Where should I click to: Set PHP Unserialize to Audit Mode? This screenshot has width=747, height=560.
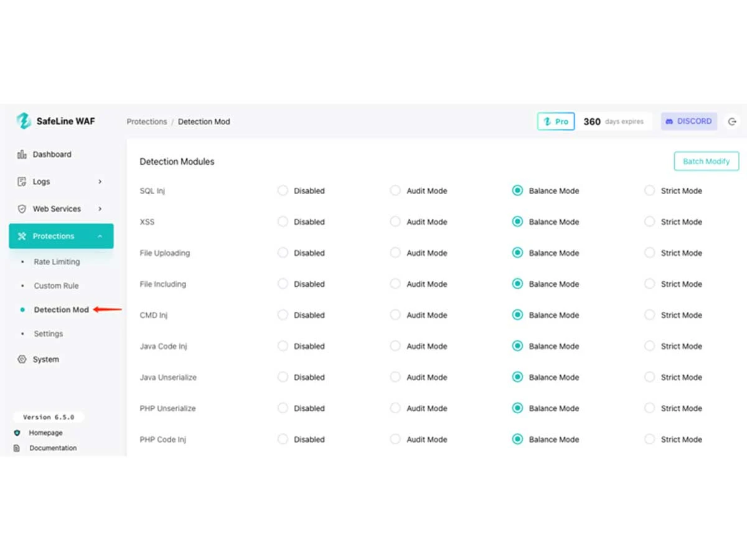coord(395,408)
